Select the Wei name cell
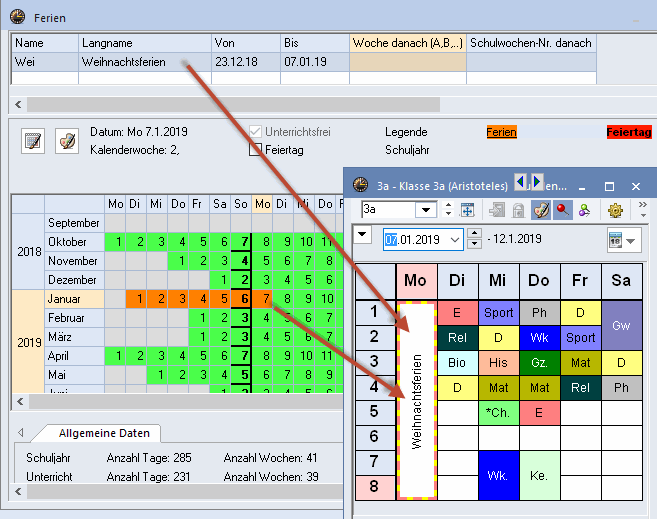The width and height of the screenshot is (657, 519). tap(45, 62)
